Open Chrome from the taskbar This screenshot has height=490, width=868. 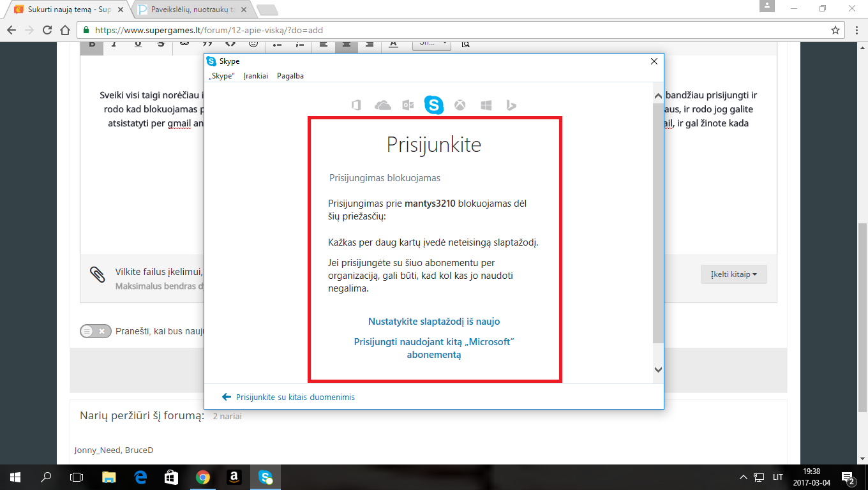[x=203, y=477]
